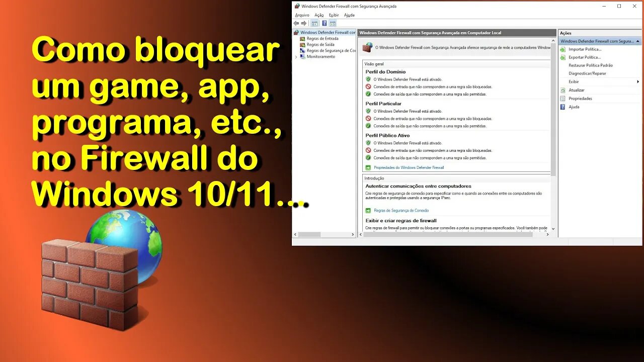Click the Introdução section label
Viewport: 644px width, 362px height.
coord(374,178)
